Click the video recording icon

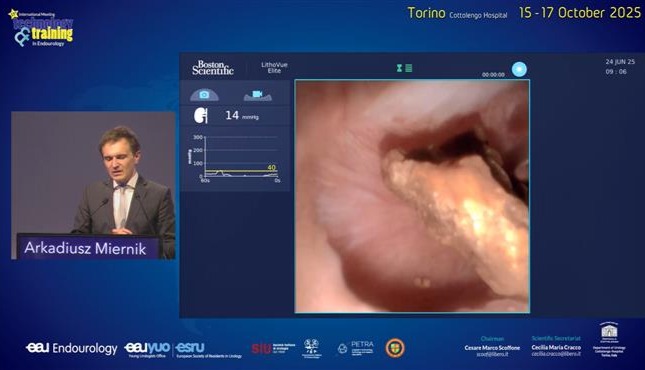[x=258, y=95]
